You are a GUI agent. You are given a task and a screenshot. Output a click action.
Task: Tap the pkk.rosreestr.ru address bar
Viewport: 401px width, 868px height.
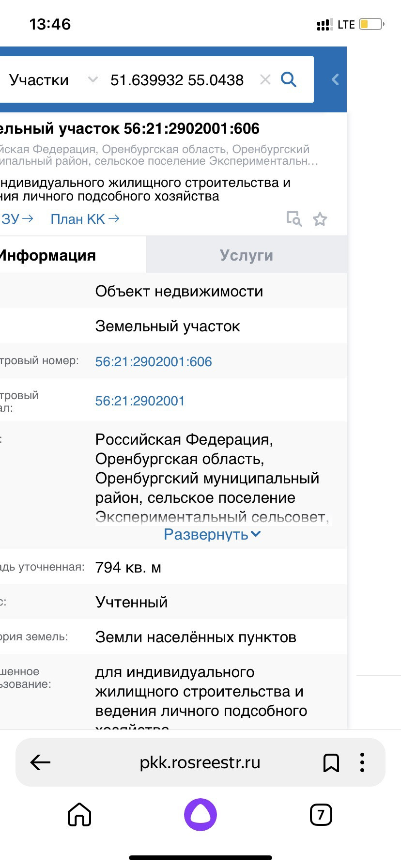[200, 762]
